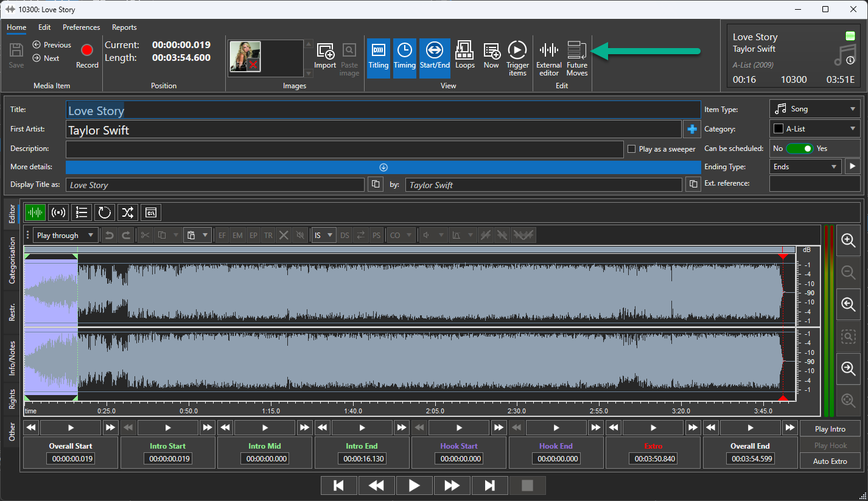Go to the Previous media item

52,45
